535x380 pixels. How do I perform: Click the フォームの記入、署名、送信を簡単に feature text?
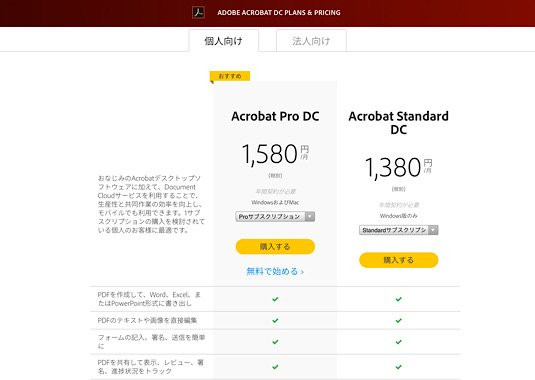151,342
